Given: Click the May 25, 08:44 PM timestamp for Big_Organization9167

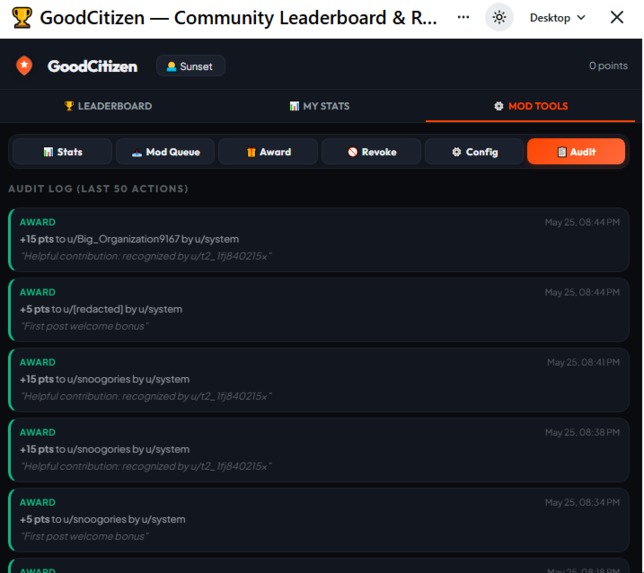Looking at the screenshot, I should pyautogui.click(x=582, y=223).
